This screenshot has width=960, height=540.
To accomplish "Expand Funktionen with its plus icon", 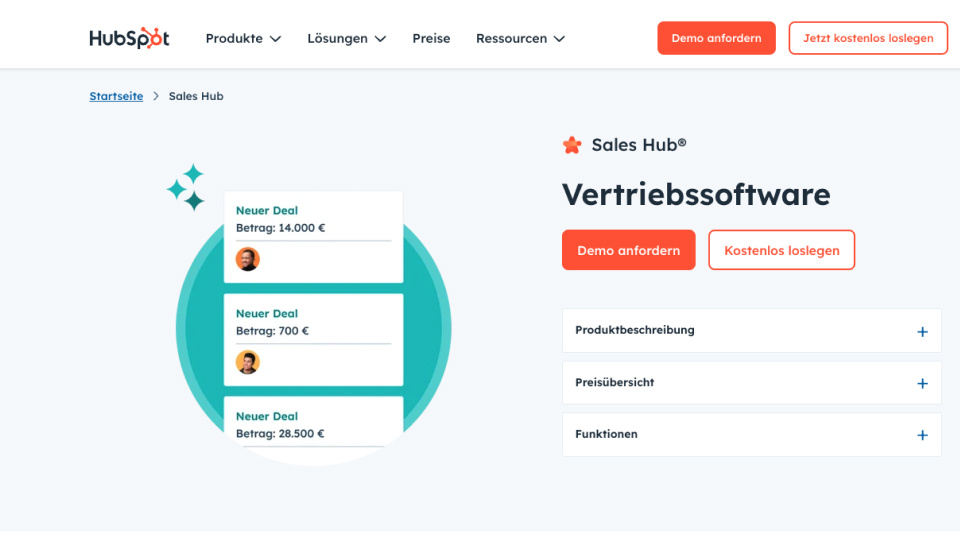I will (922, 435).
